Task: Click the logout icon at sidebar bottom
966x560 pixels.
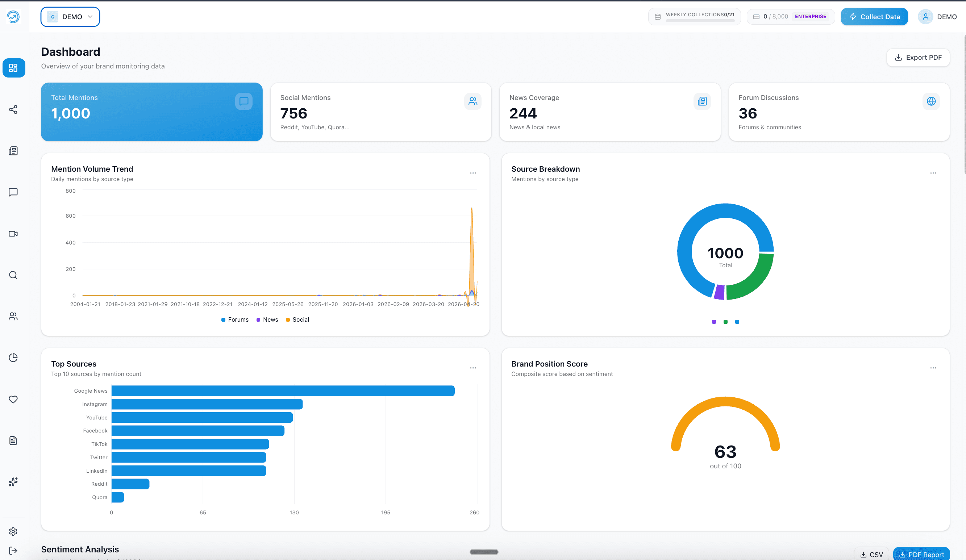Action: tap(13, 551)
